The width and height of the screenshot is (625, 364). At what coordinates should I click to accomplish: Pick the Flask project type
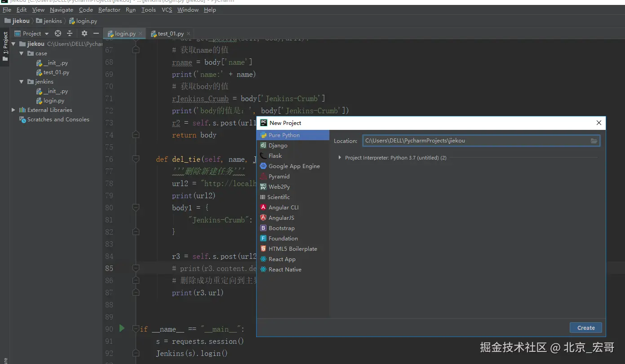[293, 155]
